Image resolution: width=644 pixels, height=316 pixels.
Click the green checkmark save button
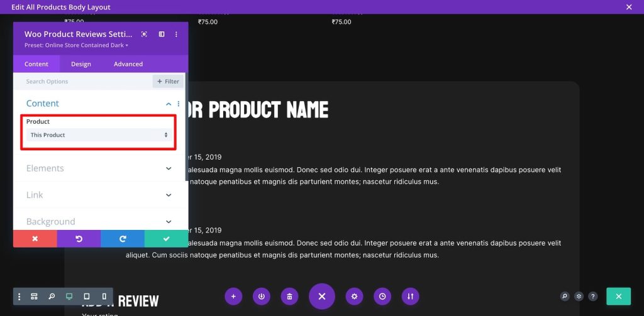166,239
